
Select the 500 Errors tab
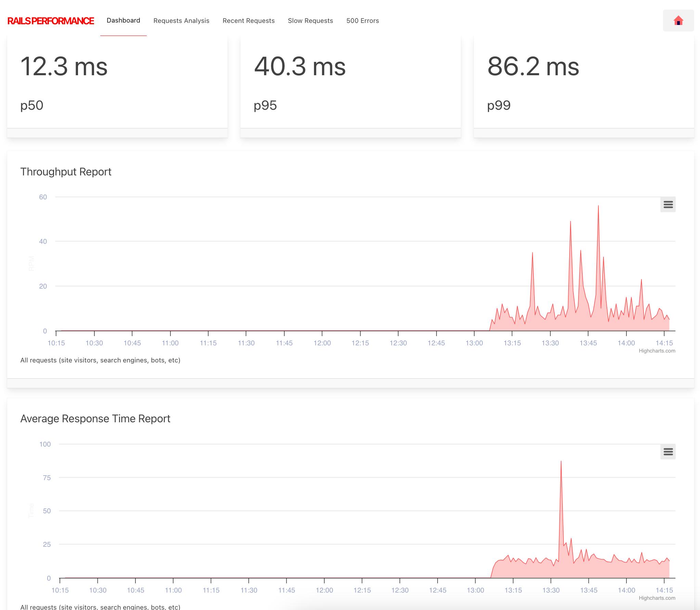[362, 21]
